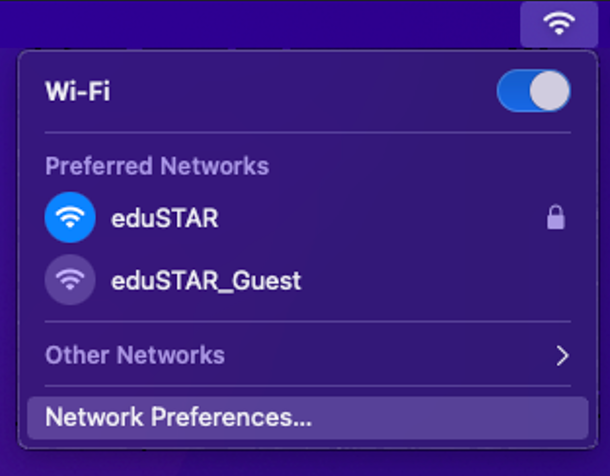The image size is (610, 476).
Task: Click the empty space right of Network Preferences text
Action: pos(450,416)
